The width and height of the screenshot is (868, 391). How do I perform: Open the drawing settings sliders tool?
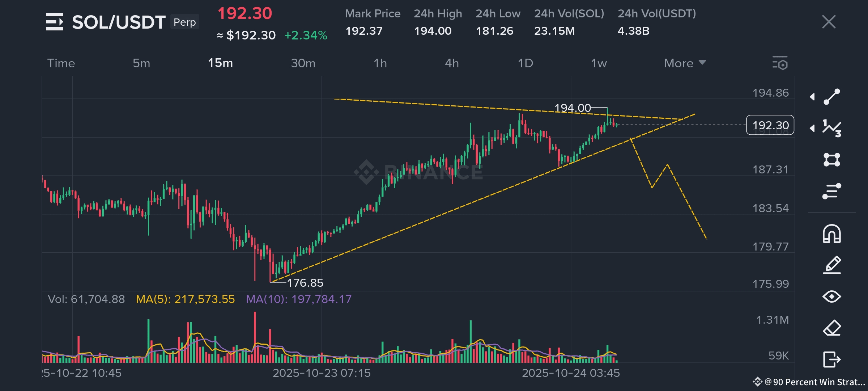coord(831,191)
